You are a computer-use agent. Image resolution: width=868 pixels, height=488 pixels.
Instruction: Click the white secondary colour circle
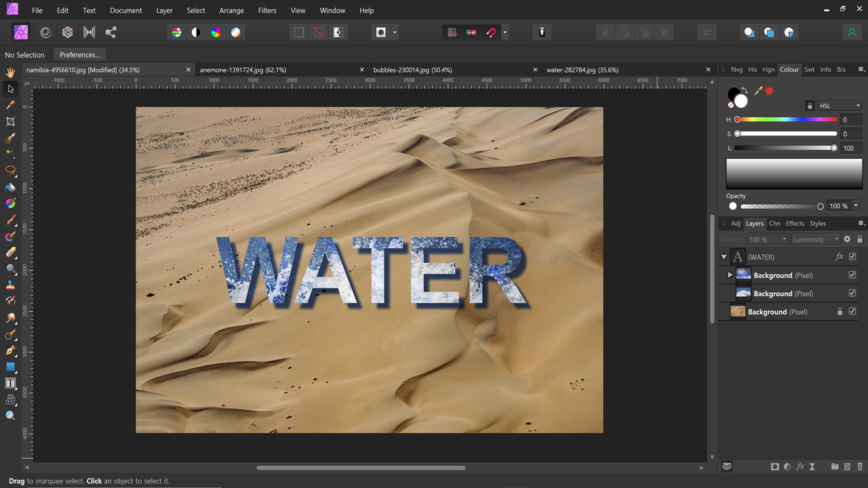pos(741,101)
